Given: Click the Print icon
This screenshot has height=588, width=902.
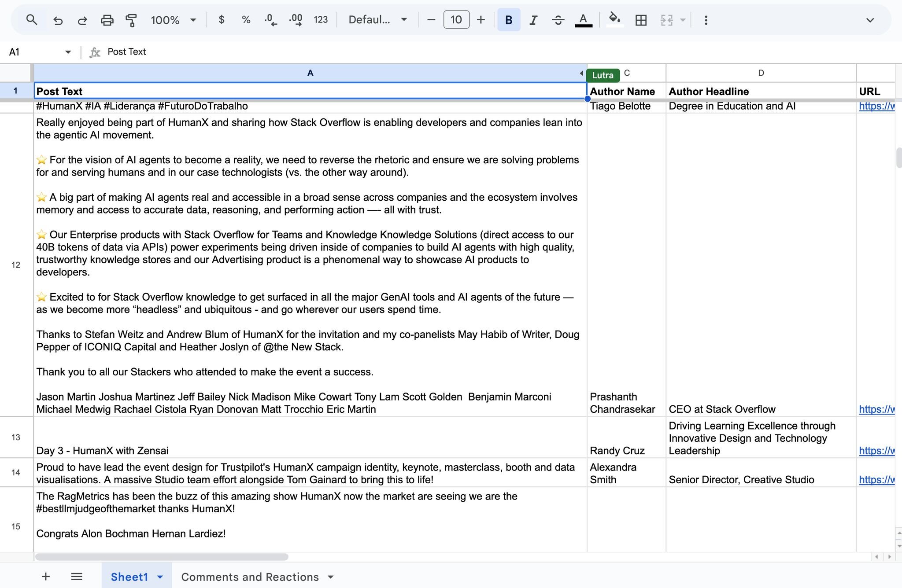Looking at the screenshot, I should click(x=107, y=20).
